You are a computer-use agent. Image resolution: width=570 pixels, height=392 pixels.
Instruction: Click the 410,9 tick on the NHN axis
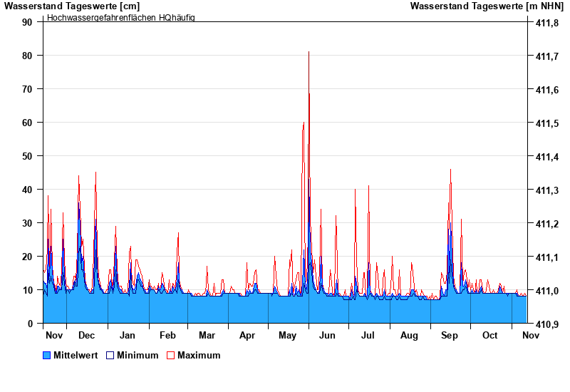click(x=546, y=324)
